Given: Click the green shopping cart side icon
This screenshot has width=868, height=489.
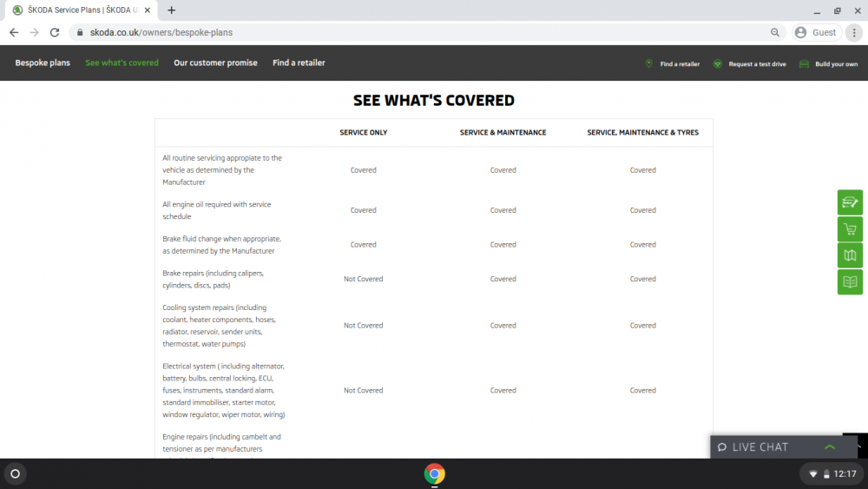Looking at the screenshot, I should click(x=850, y=228).
